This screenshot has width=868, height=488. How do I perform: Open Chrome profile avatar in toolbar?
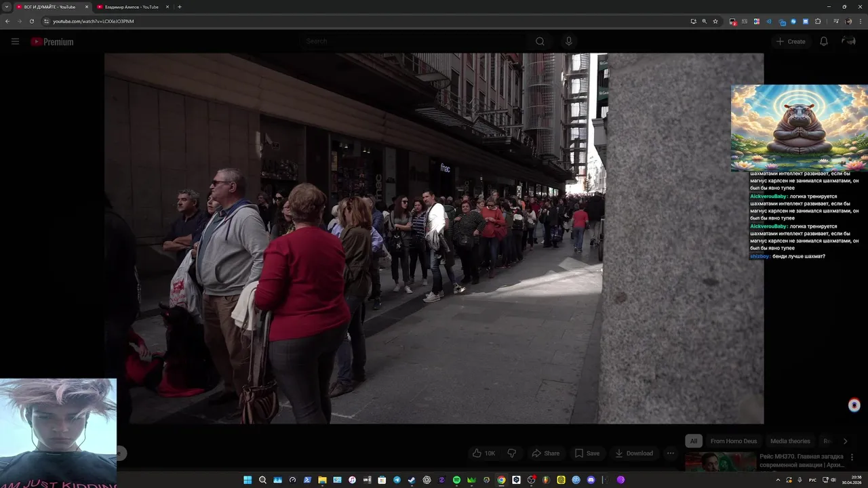(x=848, y=21)
